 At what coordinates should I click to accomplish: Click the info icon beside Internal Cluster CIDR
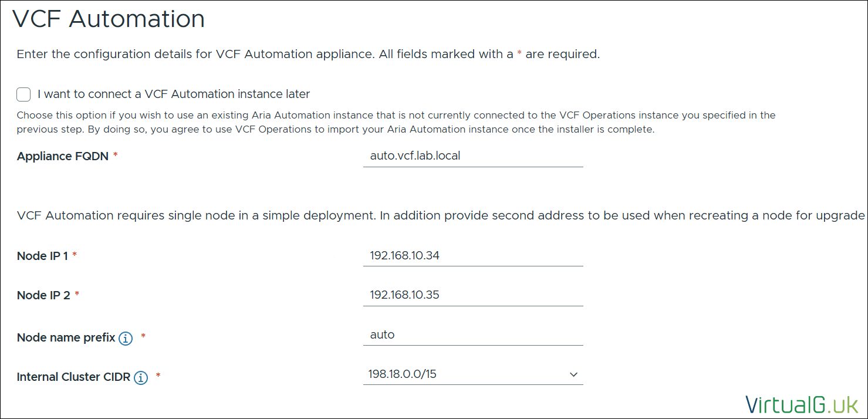click(x=141, y=377)
